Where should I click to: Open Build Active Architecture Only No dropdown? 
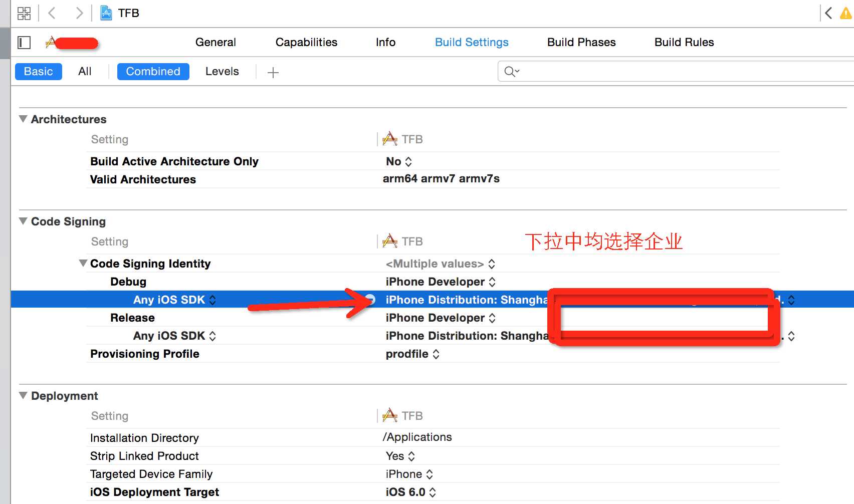point(399,161)
